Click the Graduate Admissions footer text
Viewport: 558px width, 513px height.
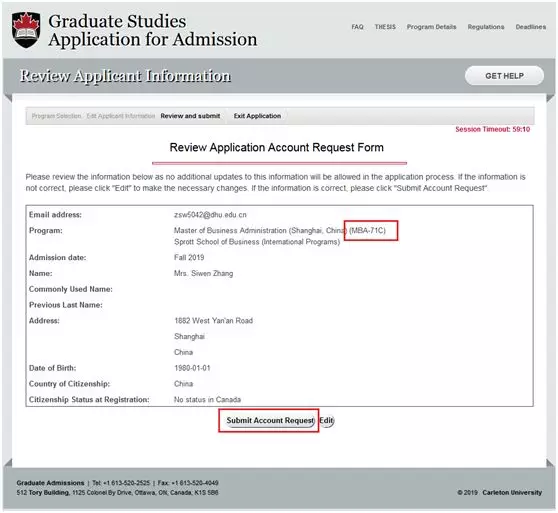pyautogui.click(x=50, y=483)
